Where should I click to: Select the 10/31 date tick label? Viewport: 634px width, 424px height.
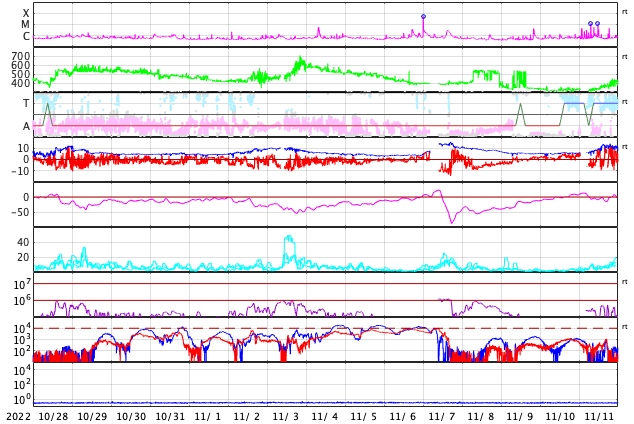click(x=170, y=417)
